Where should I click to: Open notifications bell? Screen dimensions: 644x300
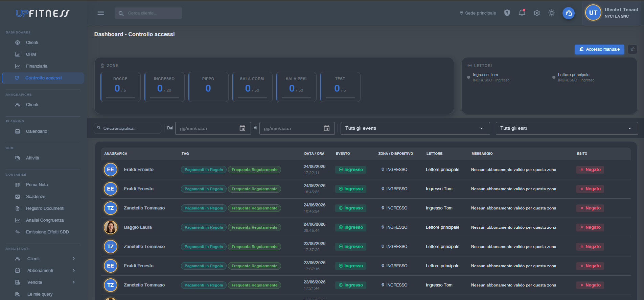[522, 13]
